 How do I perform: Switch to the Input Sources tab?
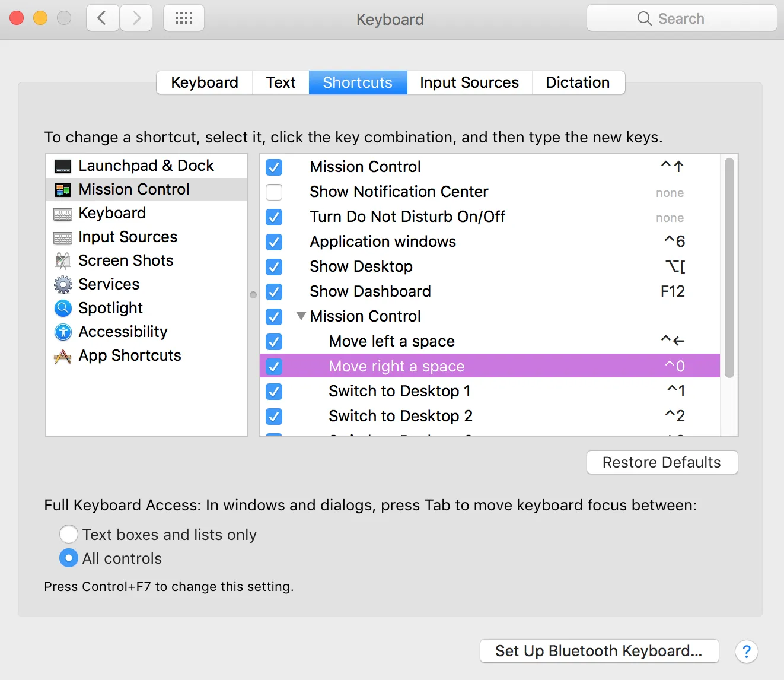click(469, 82)
